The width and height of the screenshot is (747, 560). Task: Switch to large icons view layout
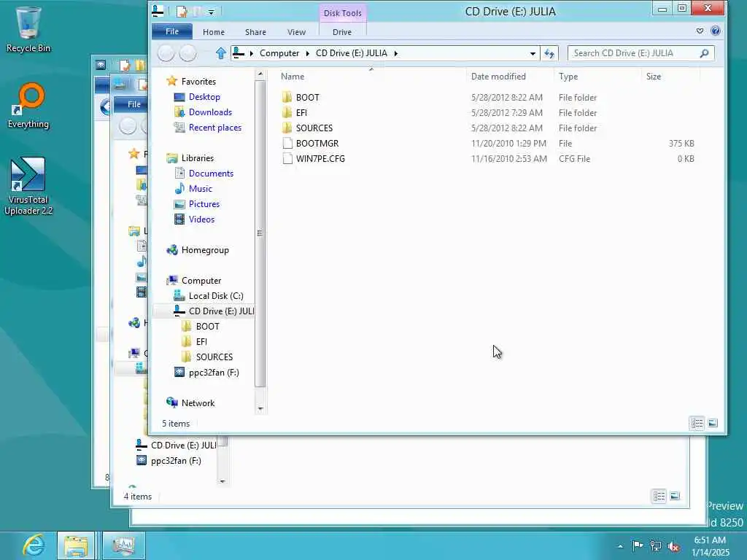[713, 424]
